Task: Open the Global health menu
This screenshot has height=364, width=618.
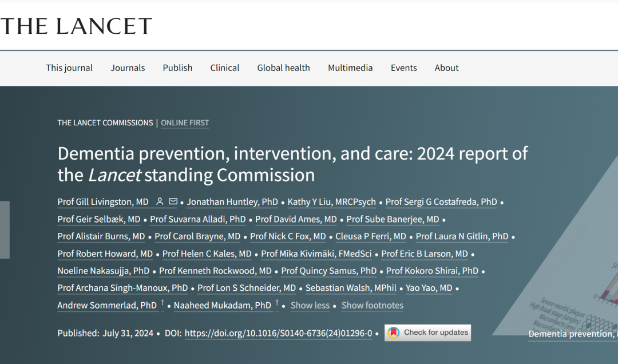Action: pyautogui.click(x=284, y=68)
